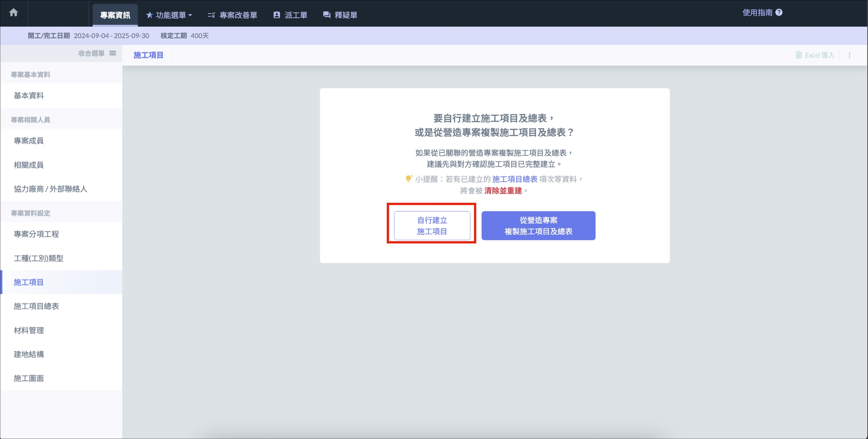Follow the 施工項目總表 link in the reminder
Screen dimensions: 868x439
515,179
